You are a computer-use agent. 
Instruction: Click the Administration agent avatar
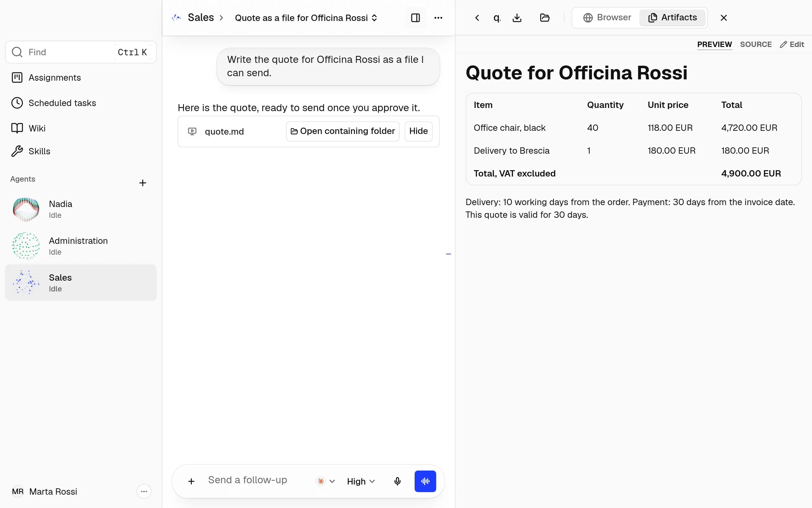click(x=26, y=246)
